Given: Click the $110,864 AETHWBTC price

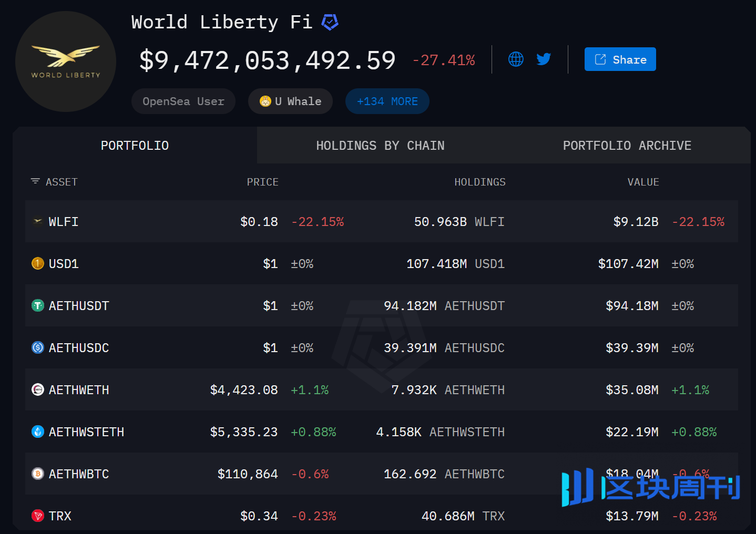Looking at the screenshot, I should tap(248, 474).
